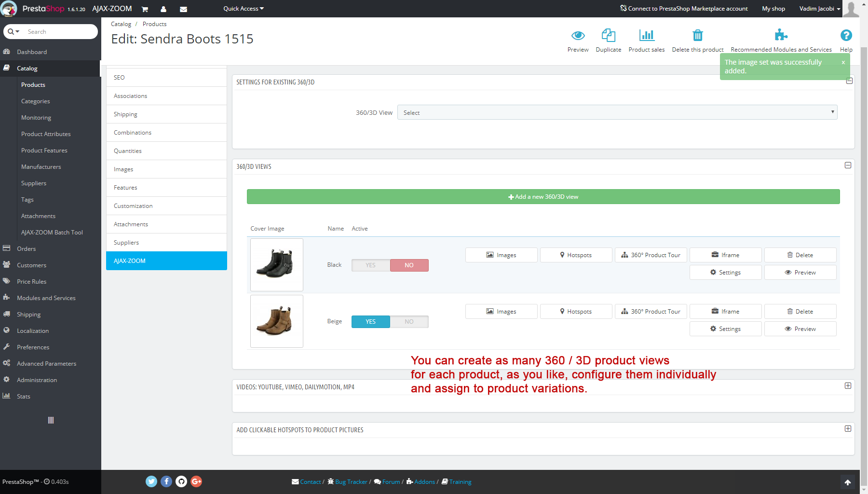This screenshot has height=494, width=868.
Task: Click into the sidebar Search field
Action: [x=60, y=32]
